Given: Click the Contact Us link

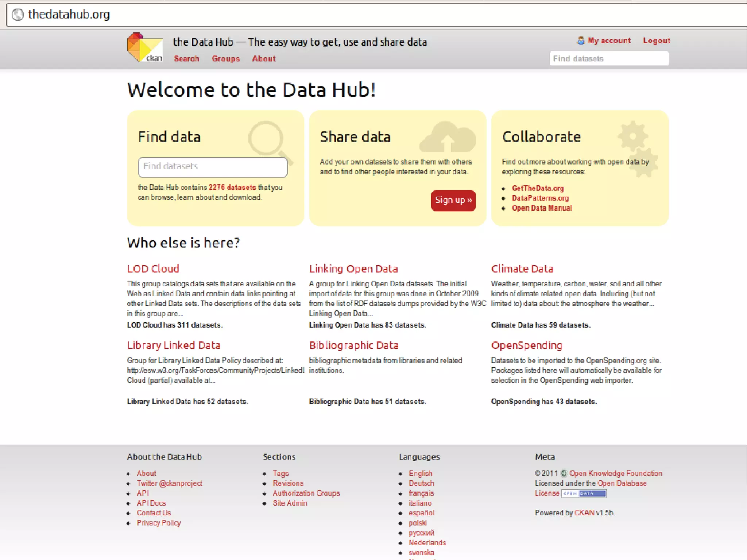Looking at the screenshot, I should click(154, 513).
